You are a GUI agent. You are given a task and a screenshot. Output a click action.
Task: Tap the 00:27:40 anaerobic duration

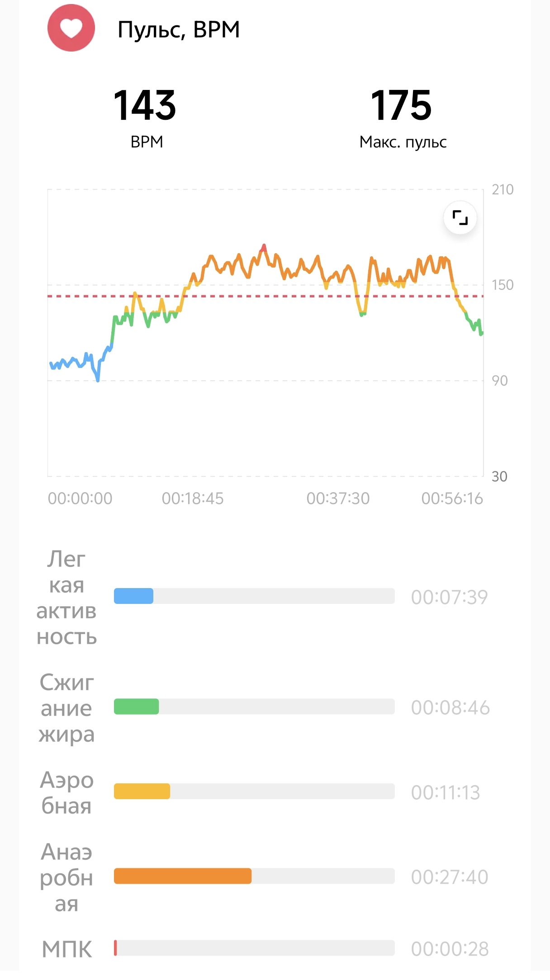pyautogui.click(x=450, y=877)
